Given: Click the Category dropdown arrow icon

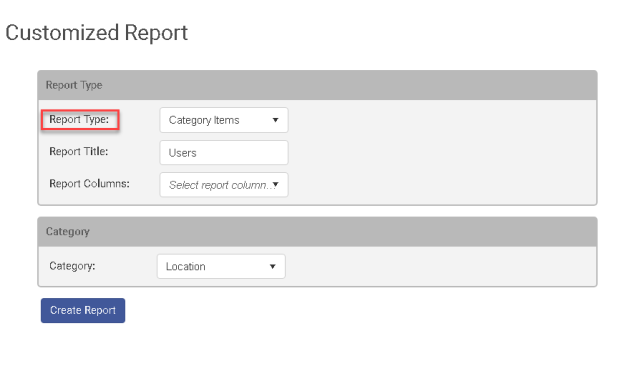Looking at the screenshot, I should (x=273, y=266).
